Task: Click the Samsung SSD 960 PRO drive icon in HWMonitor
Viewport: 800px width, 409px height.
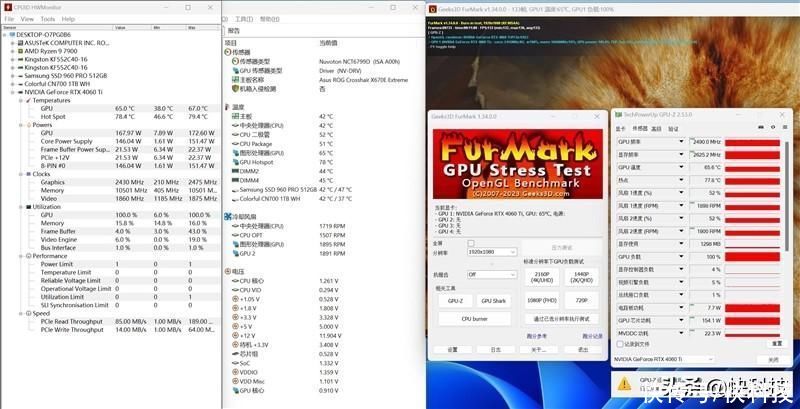Action: click(x=20, y=75)
